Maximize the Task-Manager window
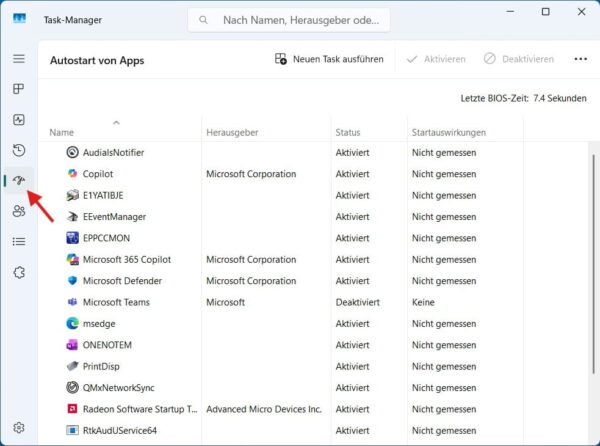 (x=546, y=12)
